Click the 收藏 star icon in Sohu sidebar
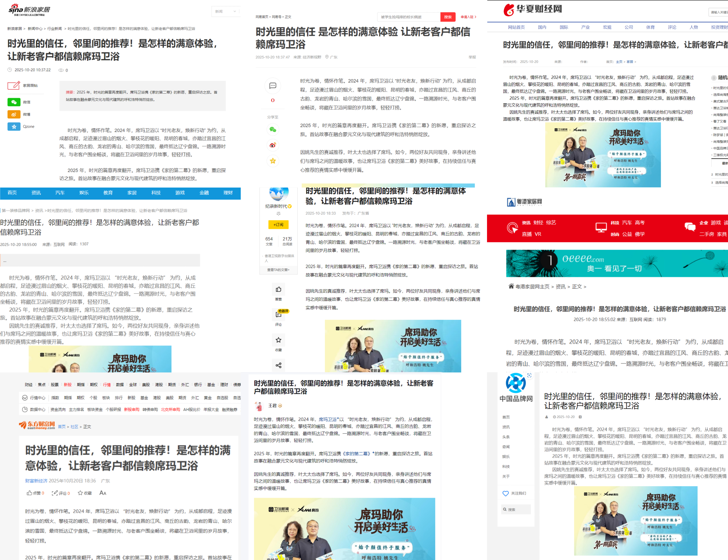 [278, 340]
